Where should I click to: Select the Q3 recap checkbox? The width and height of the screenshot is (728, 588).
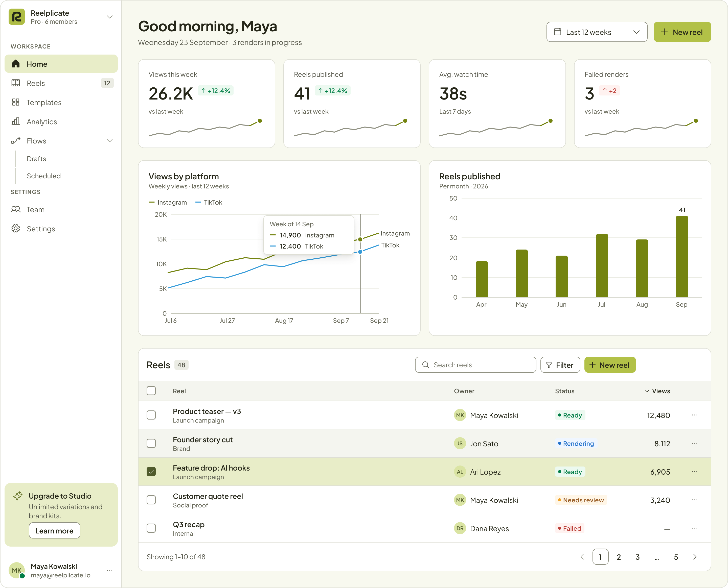[x=151, y=528]
